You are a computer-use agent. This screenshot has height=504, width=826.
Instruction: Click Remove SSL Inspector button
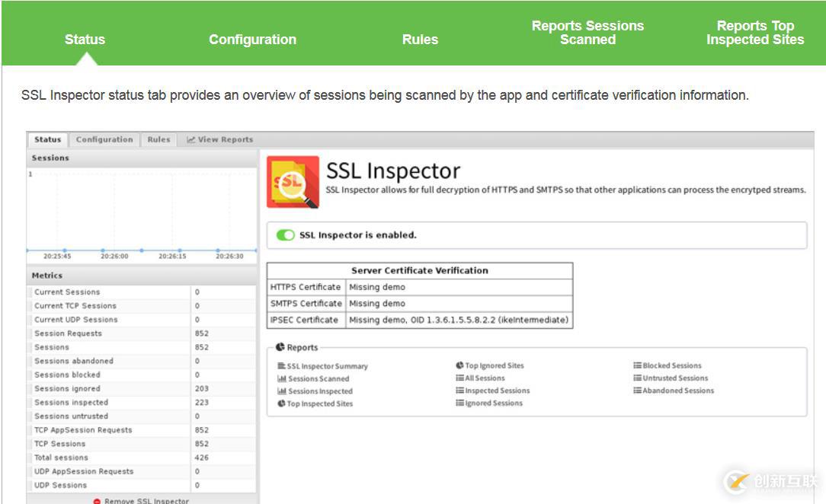tap(141, 500)
